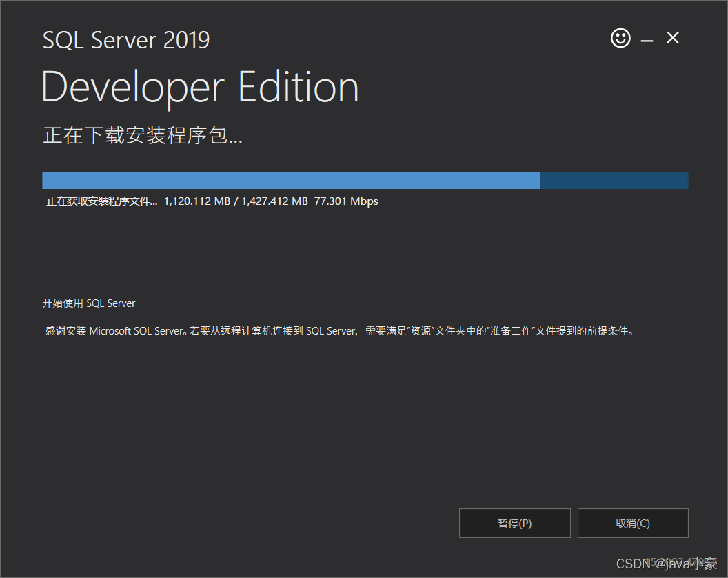
Task: Click the Developer Edition heading
Action: (200, 88)
